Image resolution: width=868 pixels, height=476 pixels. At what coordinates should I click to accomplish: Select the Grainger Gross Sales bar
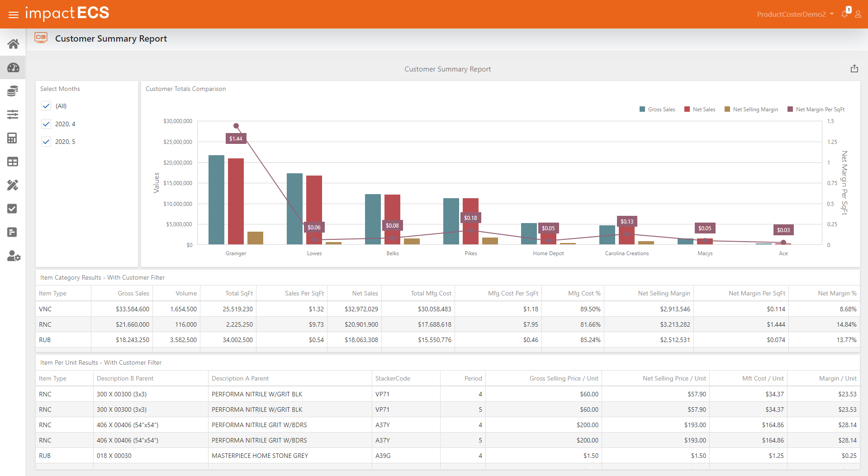coord(216,200)
